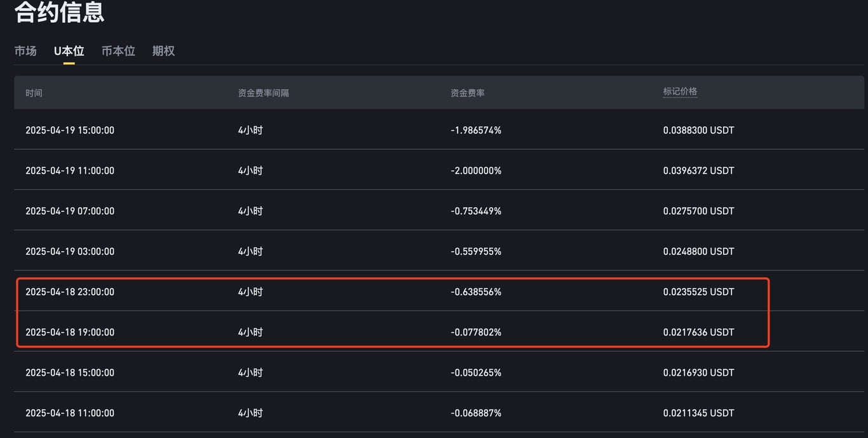
Task: Switch to the 市场 tab
Action: click(x=25, y=51)
